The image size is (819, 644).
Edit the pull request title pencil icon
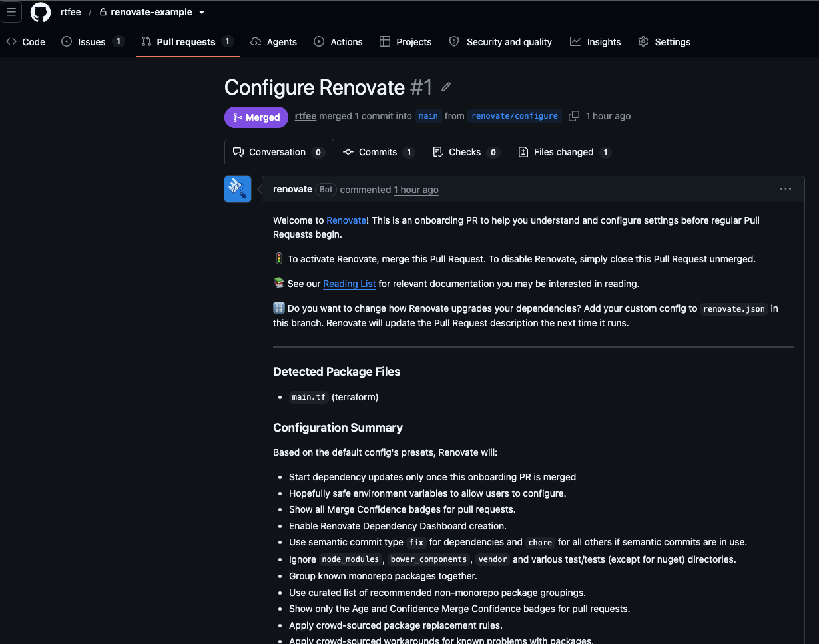point(446,87)
